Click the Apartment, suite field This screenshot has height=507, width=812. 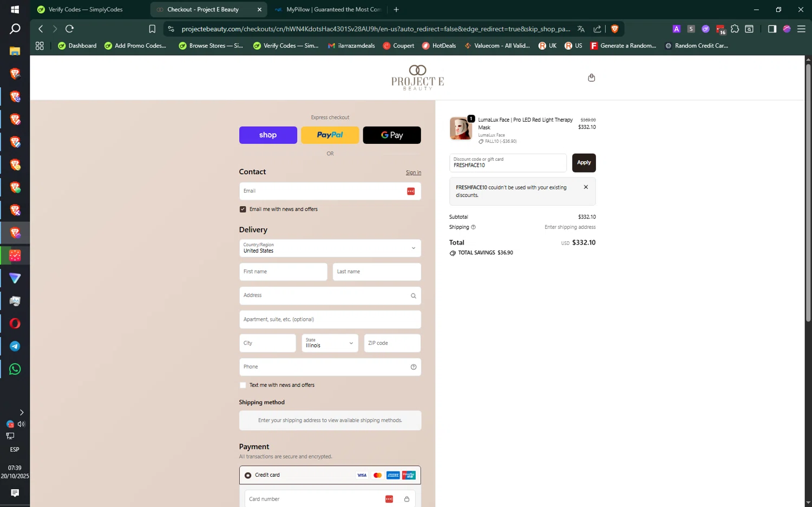[x=330, y=319]
